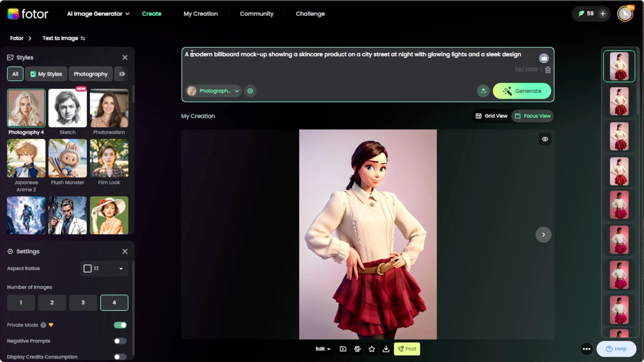This screenshot has height=362, width=644.
Task: Select the My Styles filter tab
Action: pos(46,74)
